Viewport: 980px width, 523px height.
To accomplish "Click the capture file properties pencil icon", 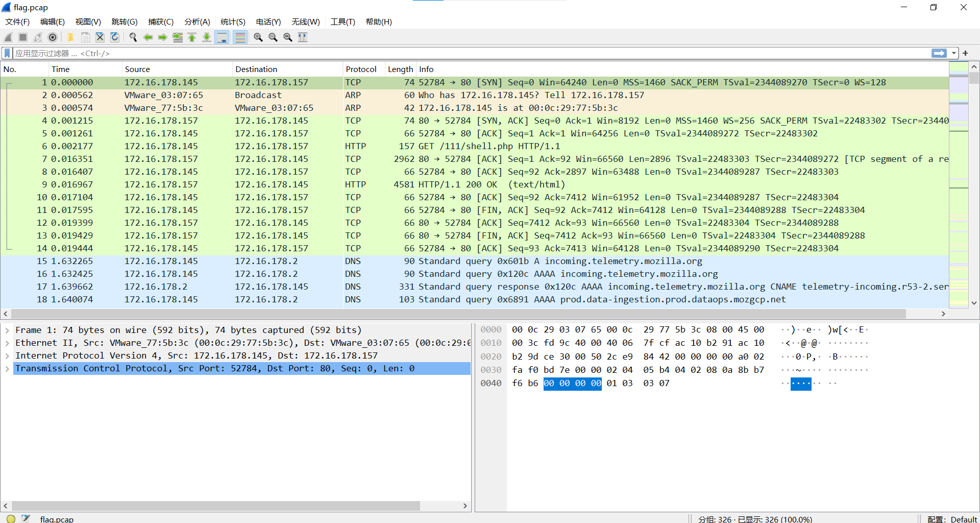I will click(x=26, y=518).
